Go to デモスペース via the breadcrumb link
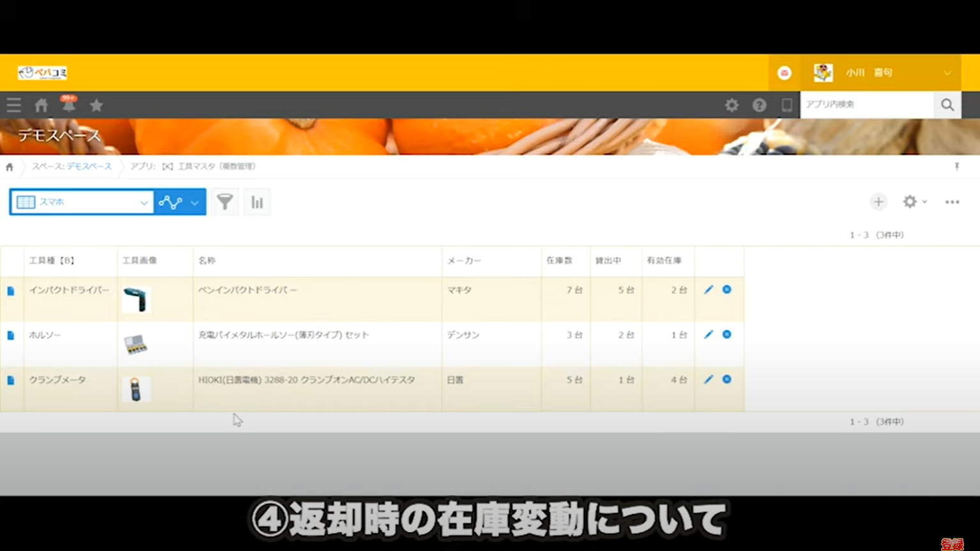Image resolution: width=980 pixels, height=551 pixels. (89, 166)
